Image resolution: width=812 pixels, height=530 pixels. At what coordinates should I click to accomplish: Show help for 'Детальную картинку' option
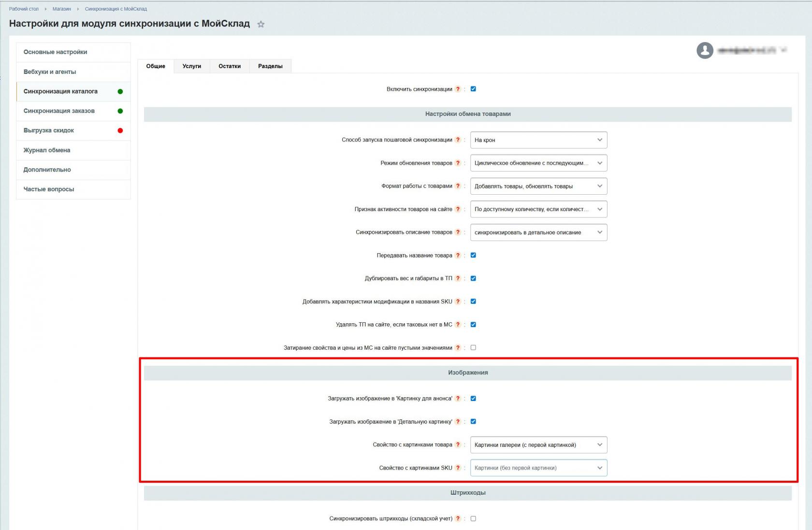pos(458,422)
